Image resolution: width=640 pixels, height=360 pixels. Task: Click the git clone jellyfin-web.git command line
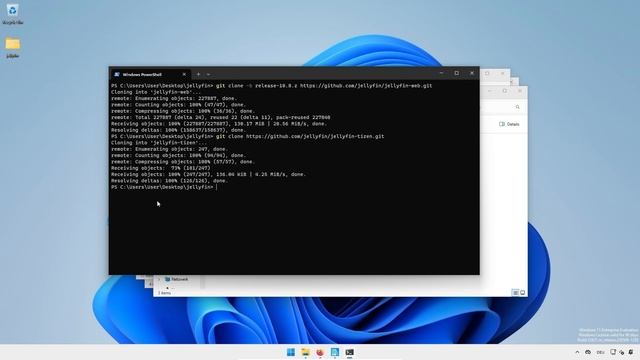[x=271, y=86]
